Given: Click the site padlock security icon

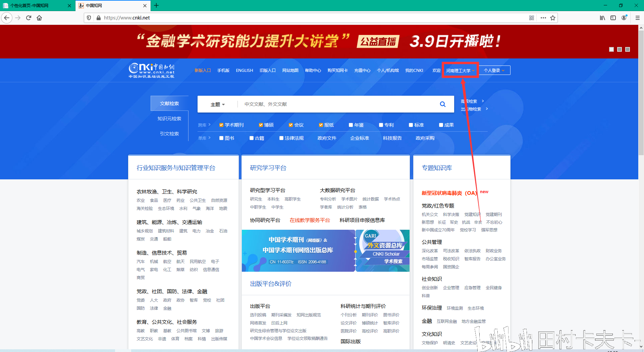Looking at the screenshot, I should pyautogui.click(x=99, y=18).
